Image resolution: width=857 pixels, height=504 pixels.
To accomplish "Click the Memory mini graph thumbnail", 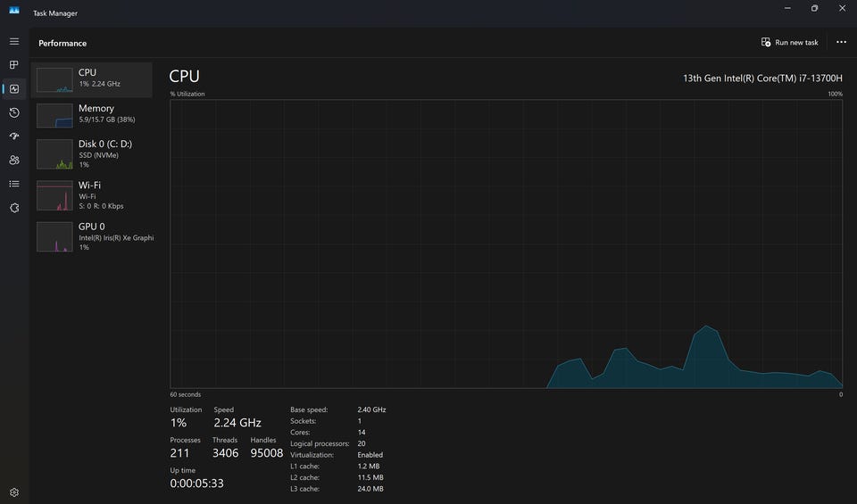I will (x=54, y=115).
